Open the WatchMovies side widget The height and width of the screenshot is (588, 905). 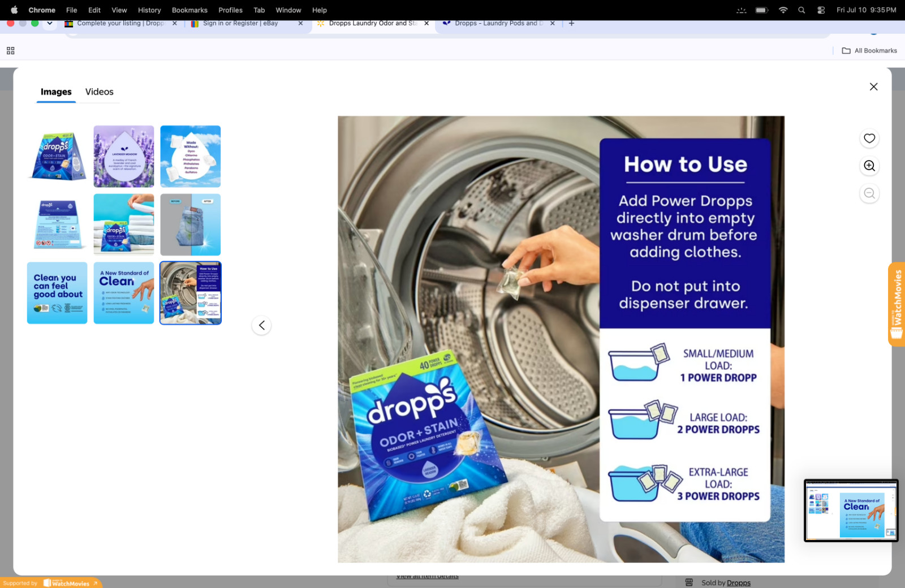click(x=897, y=304)
